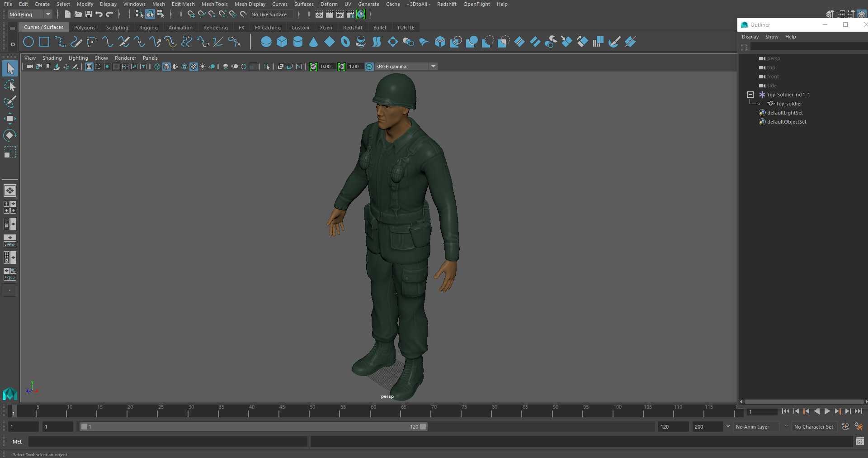The height and width of the screenshot is (458, 868).
Task: Open the No Anim Layer dropdown
Action: [x=756, y=427]
